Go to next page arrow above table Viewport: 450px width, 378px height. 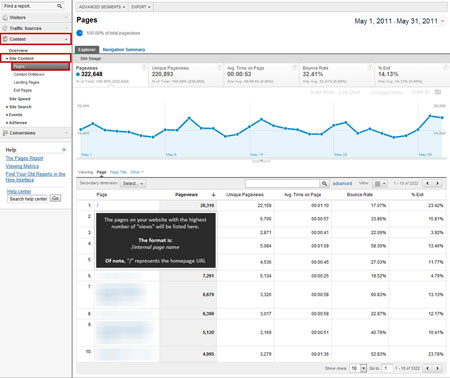[x=437, y=183]
